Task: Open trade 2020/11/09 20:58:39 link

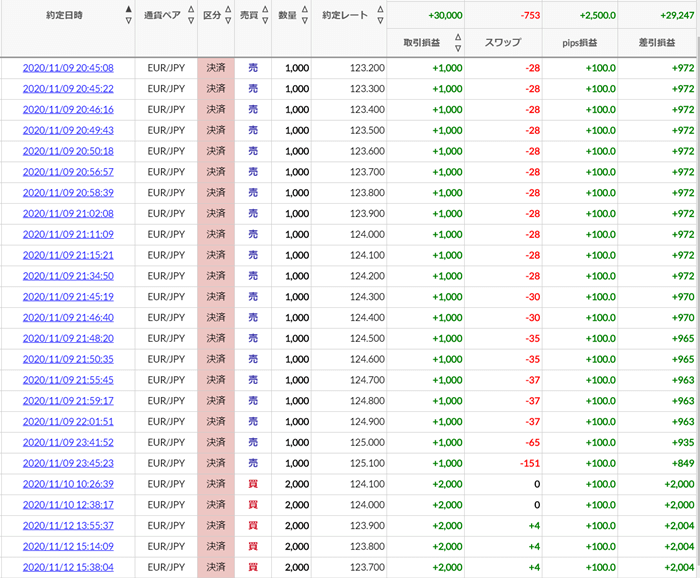Action: (x=68, y=193)
